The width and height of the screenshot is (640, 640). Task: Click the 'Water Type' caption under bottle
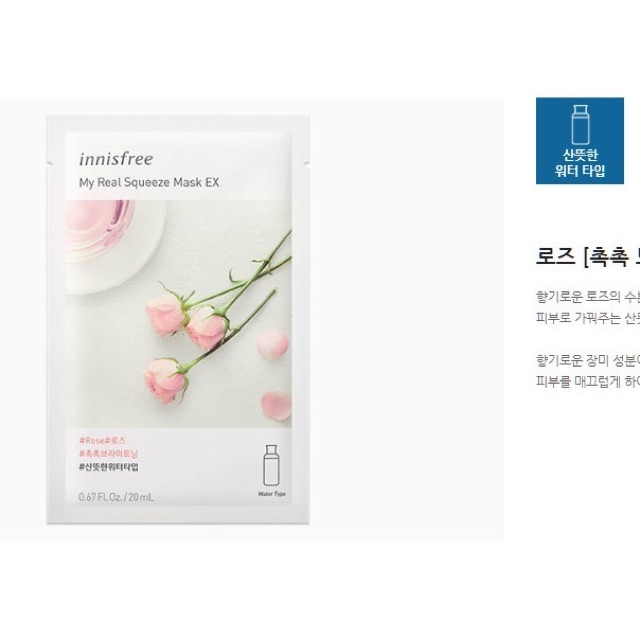271,494
